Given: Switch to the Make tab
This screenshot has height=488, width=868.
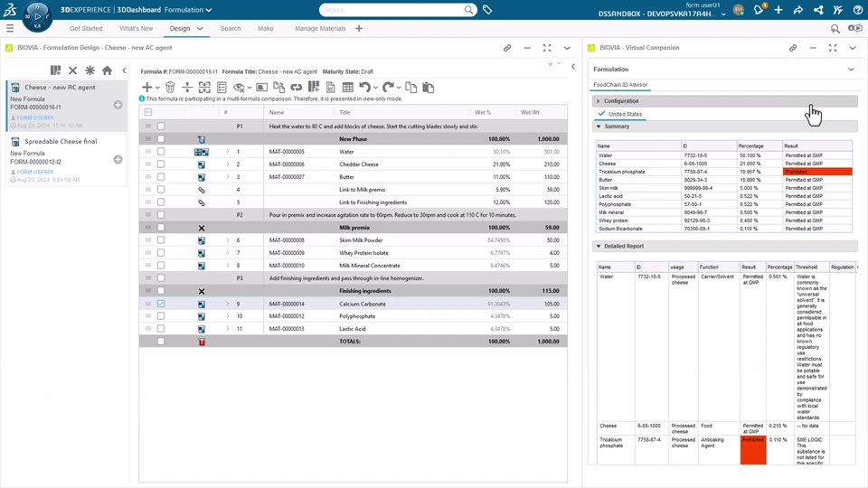Looking at the screenshot, I should point(265,28).
